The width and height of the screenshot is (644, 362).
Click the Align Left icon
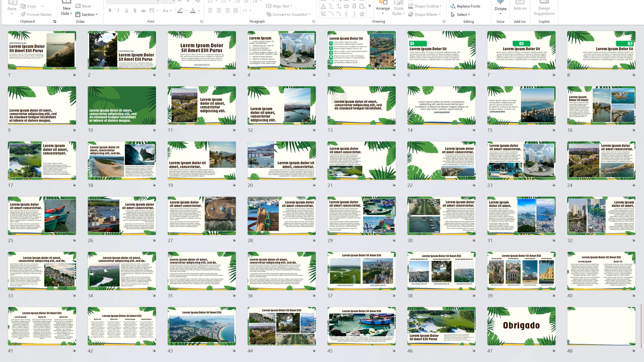click(x=211, y=11)
